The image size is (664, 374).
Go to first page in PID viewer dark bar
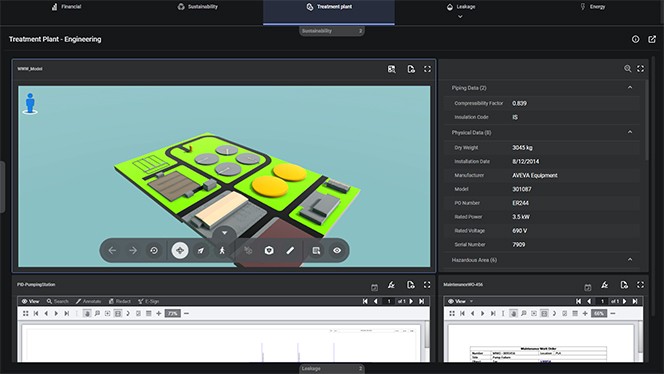tap(365, 301)
